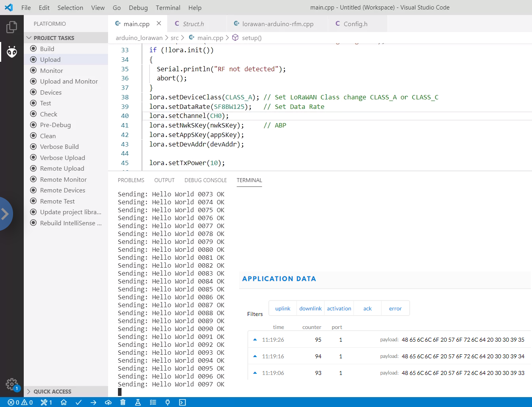This screenshot has height=407, width=532.
Task: Click the Upload to remote cloud icon
Action: click(x=108, y=402)
